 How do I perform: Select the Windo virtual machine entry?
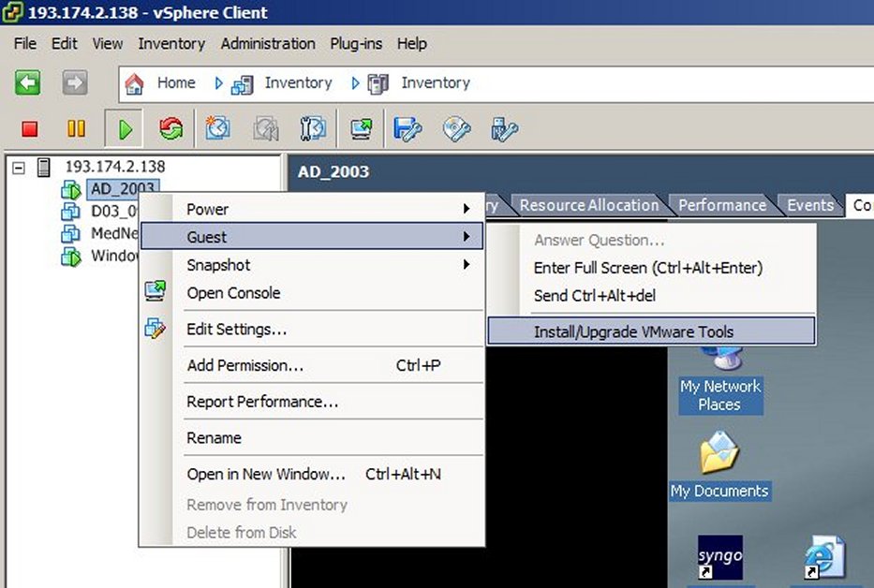pyautogui.click(x=114, y=256)
